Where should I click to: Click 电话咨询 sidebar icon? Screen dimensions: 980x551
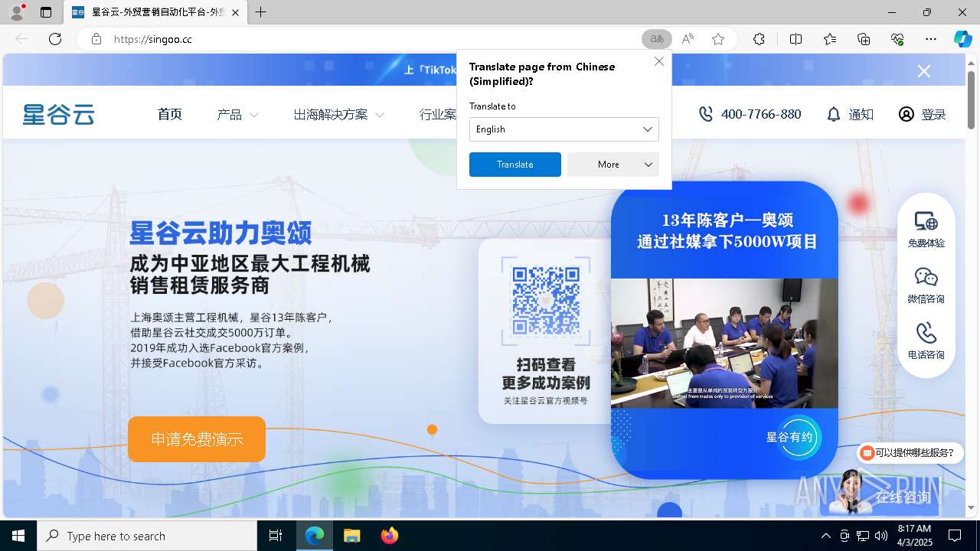pyautogui.click(x=926, y=341)
